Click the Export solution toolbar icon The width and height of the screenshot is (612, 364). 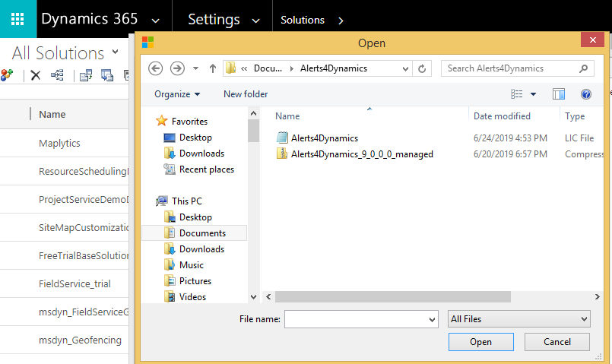[x=107, y=75]
